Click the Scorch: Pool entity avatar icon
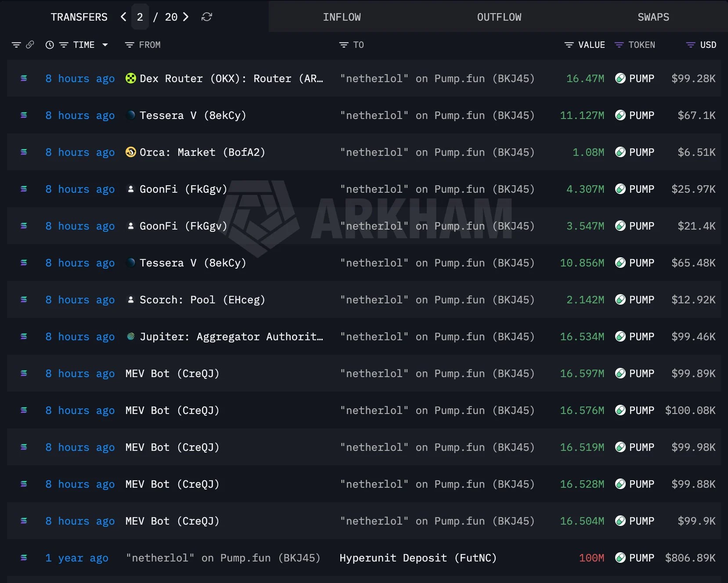 coord(130,300)
